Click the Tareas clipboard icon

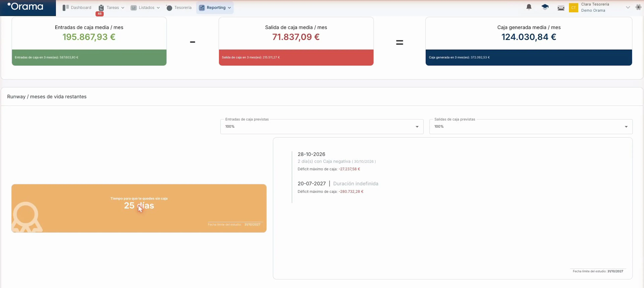click(x=101, y=8)
